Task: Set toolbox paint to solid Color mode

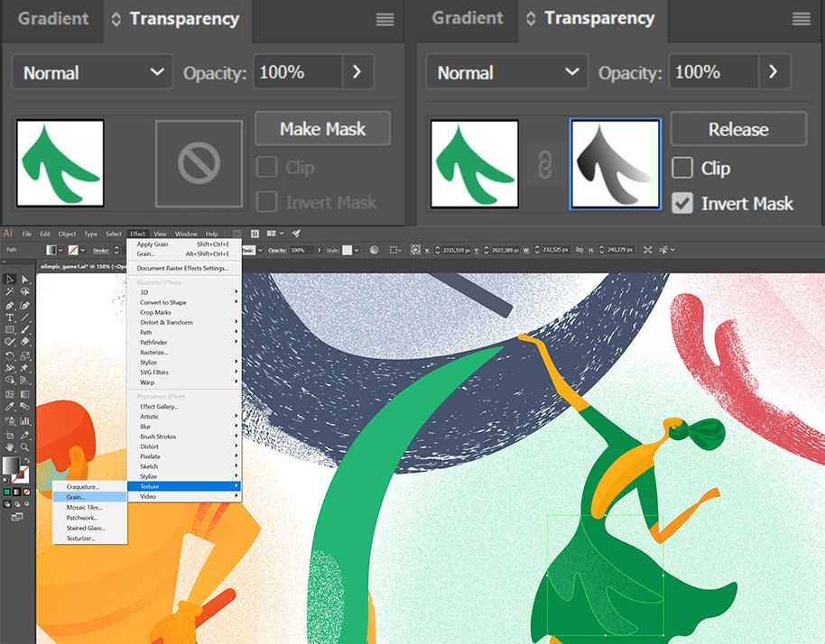Action: pyautogui.click(x=7, y=492)
